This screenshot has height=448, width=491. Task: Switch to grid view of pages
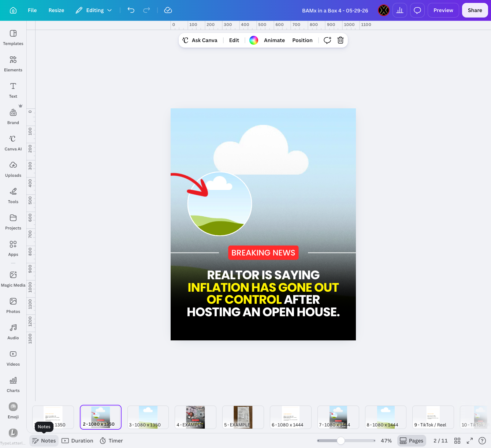457,441
